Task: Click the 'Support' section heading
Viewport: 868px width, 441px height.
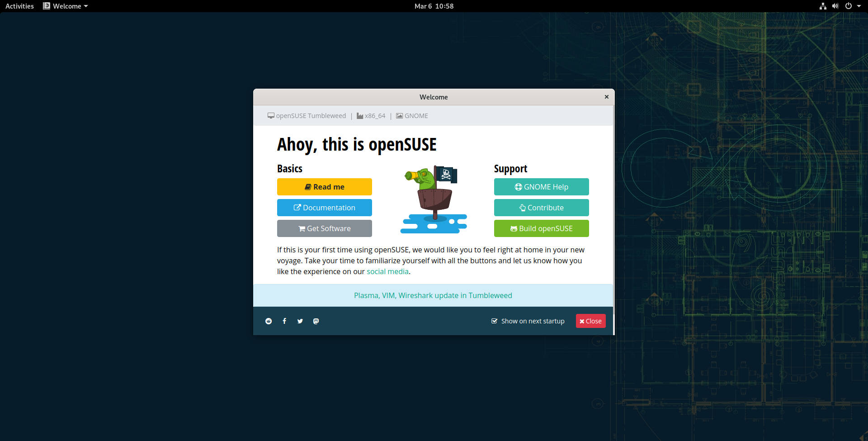Action: [510, 169]
